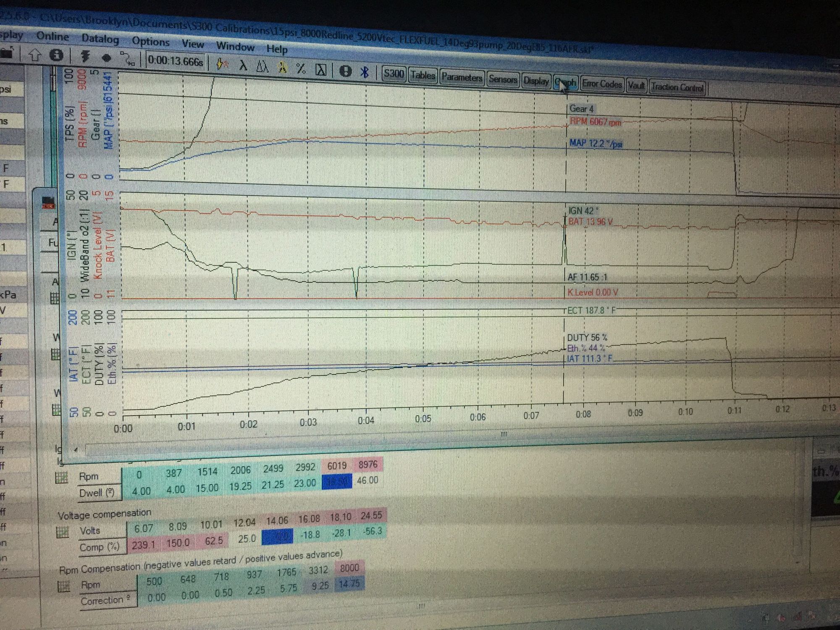The image size is (840, 630).
Task: Click the 0:05 mark on graph timeline
Action: (423, 419)
